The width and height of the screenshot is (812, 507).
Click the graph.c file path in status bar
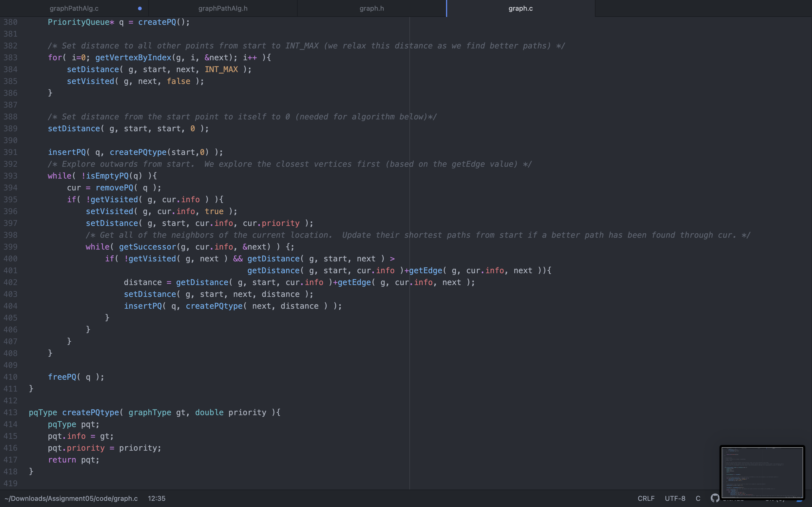tap(71, 498)
